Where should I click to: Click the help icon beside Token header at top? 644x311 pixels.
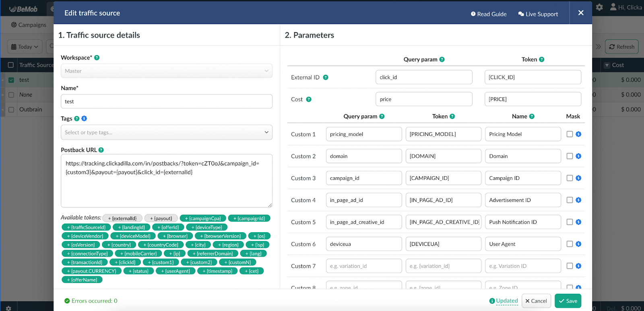pyautogui.click(x=541, y=60)
